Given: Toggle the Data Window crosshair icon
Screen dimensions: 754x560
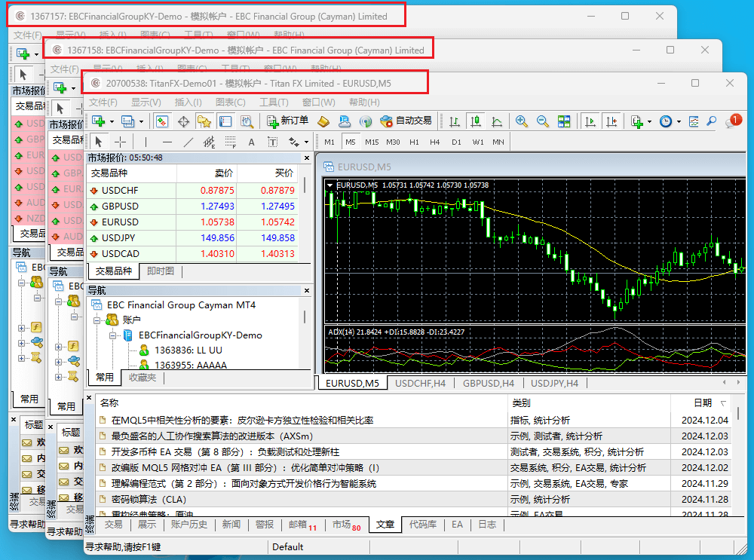Looking at the screenshot, I should pyautogui.click(x=183, y=121).
